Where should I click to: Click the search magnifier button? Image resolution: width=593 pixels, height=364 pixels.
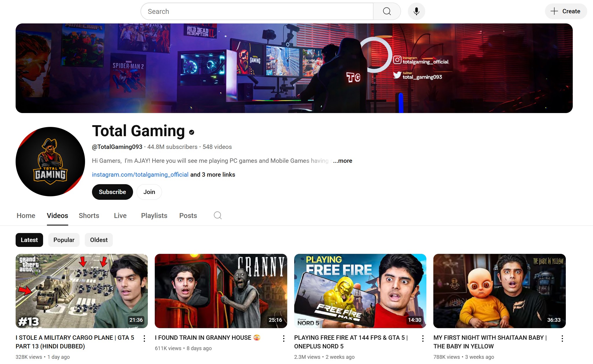[387, 11]
